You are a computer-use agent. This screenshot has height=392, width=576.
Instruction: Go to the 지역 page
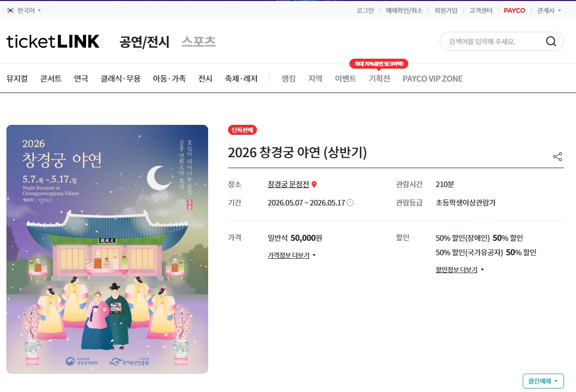click(315, 79)
